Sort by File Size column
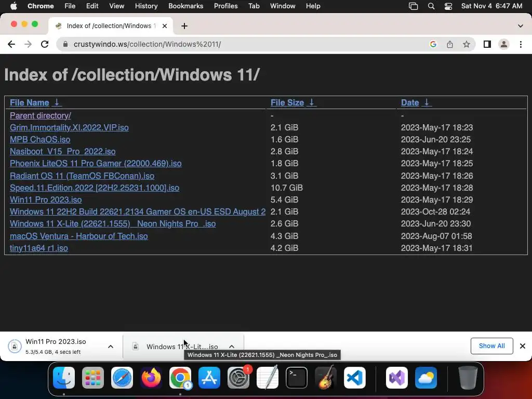Image resolution: width=532 pixels, height=399 pixels. pos(287,102)
